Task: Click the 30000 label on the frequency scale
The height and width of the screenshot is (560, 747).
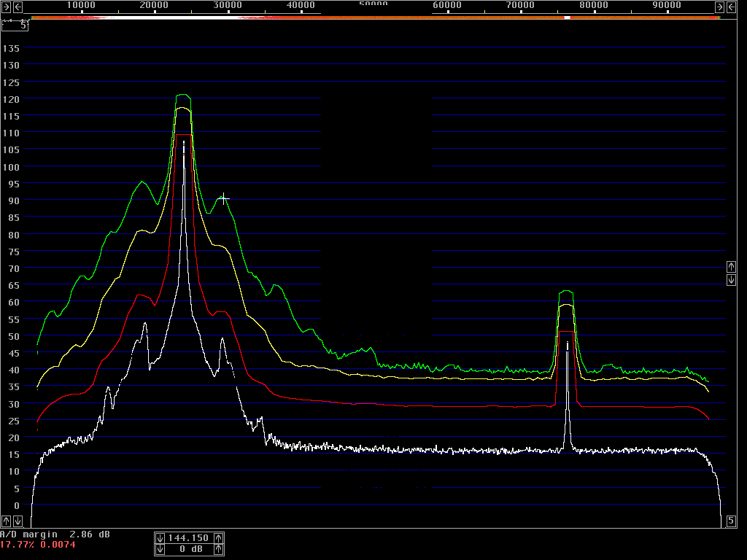Action: [x=228, y=5]
